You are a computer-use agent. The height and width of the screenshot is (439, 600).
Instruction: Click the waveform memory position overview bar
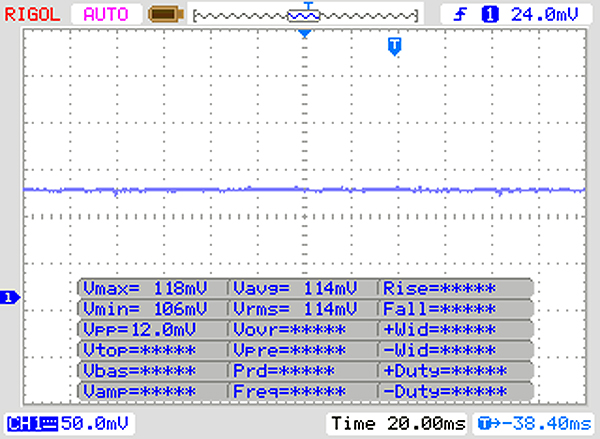pyautogui.click(x=305, y=16)
